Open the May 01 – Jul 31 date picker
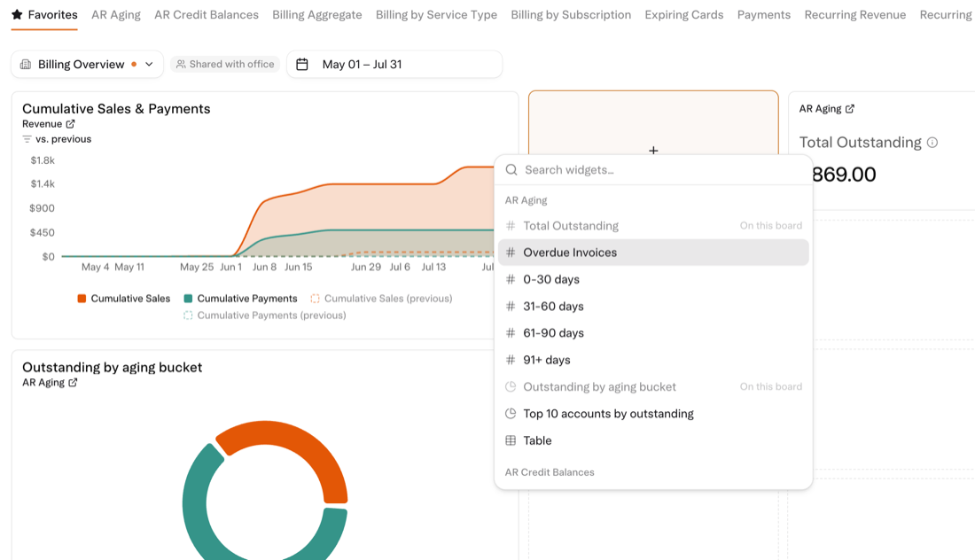975x560 pixels. pos(394,64)
